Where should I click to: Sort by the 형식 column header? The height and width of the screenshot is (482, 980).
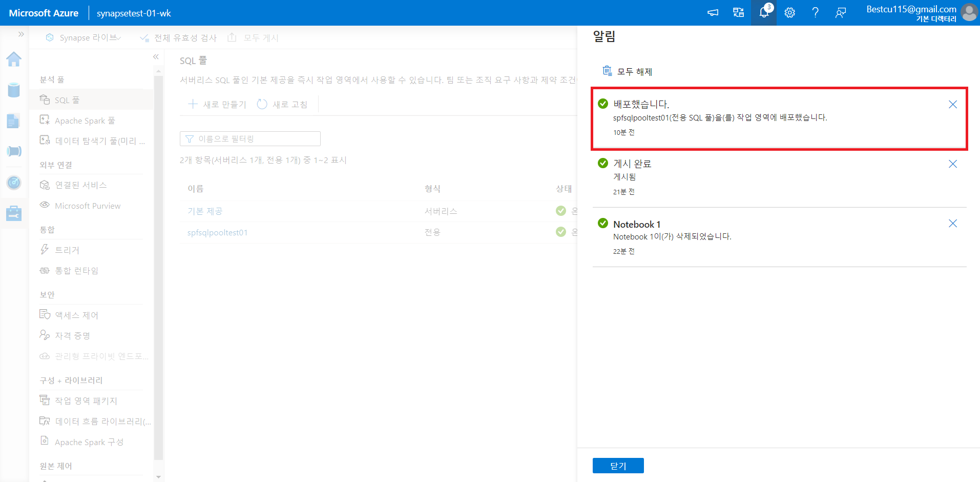pos(432,189)
